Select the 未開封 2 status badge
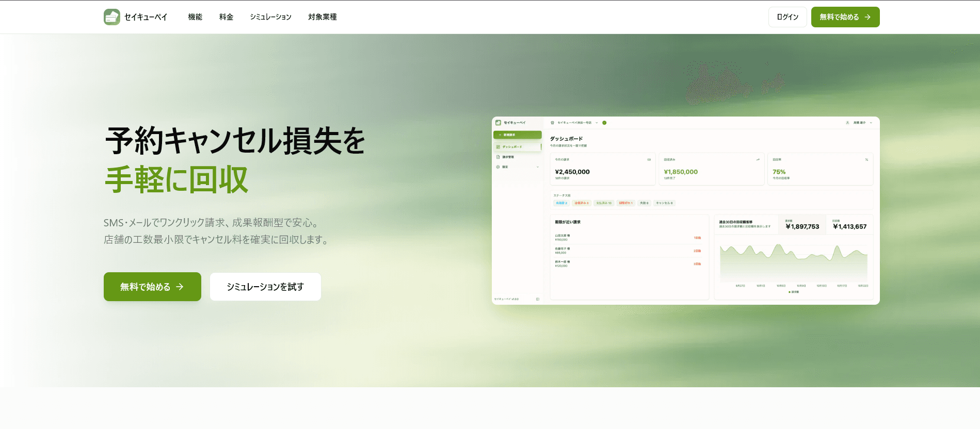Screen dimensions: 980x429 click(561, 203)
